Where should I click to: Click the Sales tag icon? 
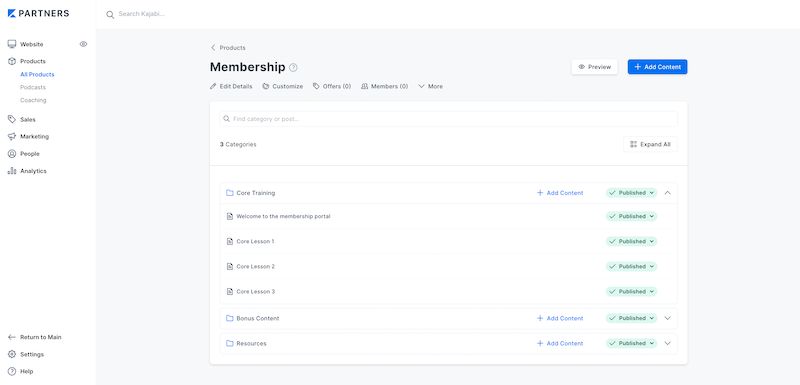point(12,119)
